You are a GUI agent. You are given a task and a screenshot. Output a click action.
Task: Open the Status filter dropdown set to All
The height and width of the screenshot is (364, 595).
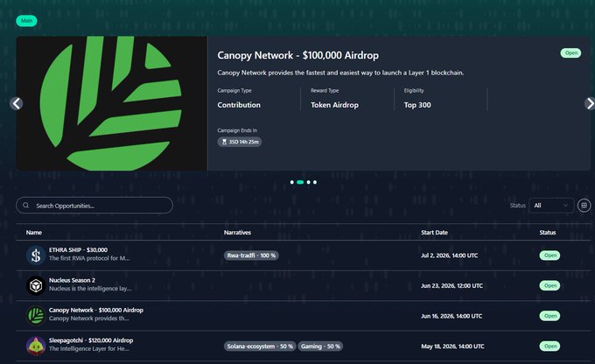tap(551, 206)
